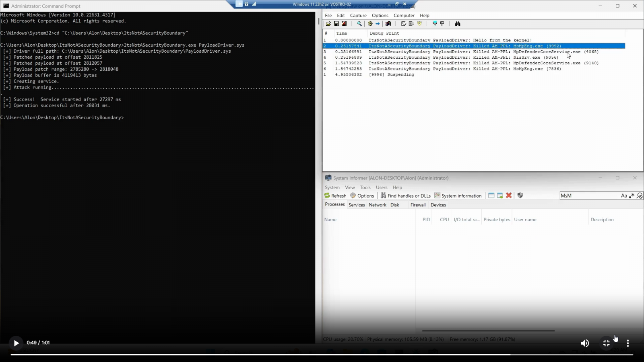The width and height of the screenshot is (644, 362).
Task: Open System information in System Informer
Action: [458, 195]
